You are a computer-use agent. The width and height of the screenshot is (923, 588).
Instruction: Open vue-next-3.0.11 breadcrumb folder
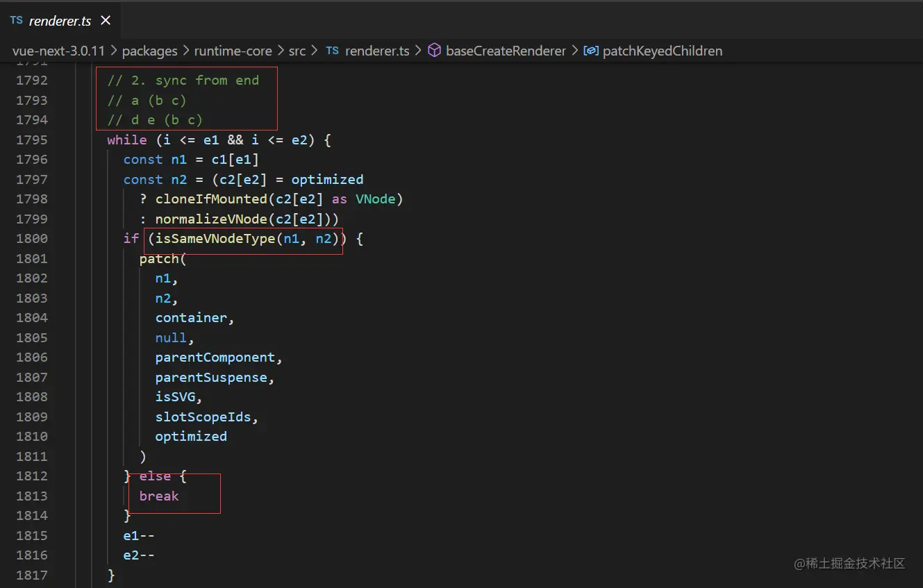pyautogui.click(x=58, y=51)
